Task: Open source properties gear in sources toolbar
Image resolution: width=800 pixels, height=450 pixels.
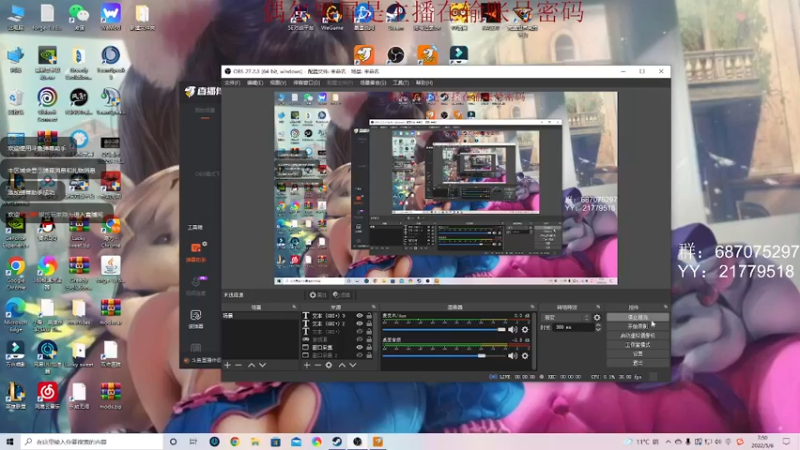Action: [329, 365]
